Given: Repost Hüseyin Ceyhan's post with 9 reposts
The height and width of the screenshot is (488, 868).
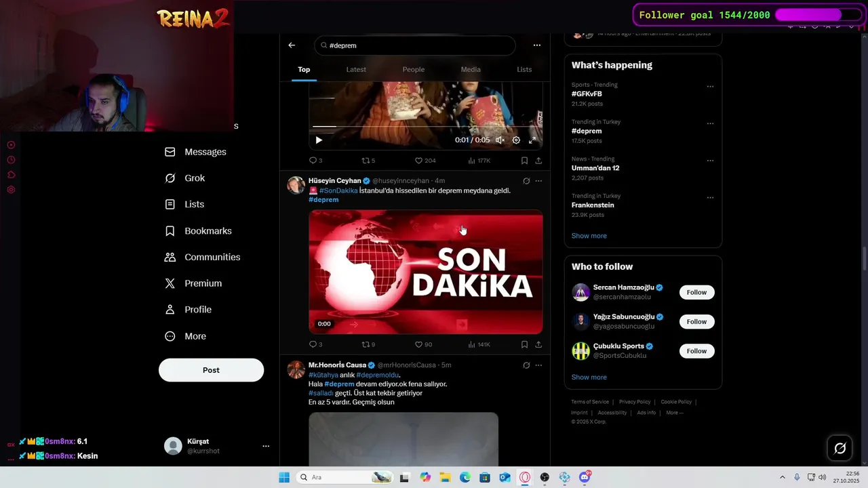Looking at the screenshot, I should [x=368, y=344].
